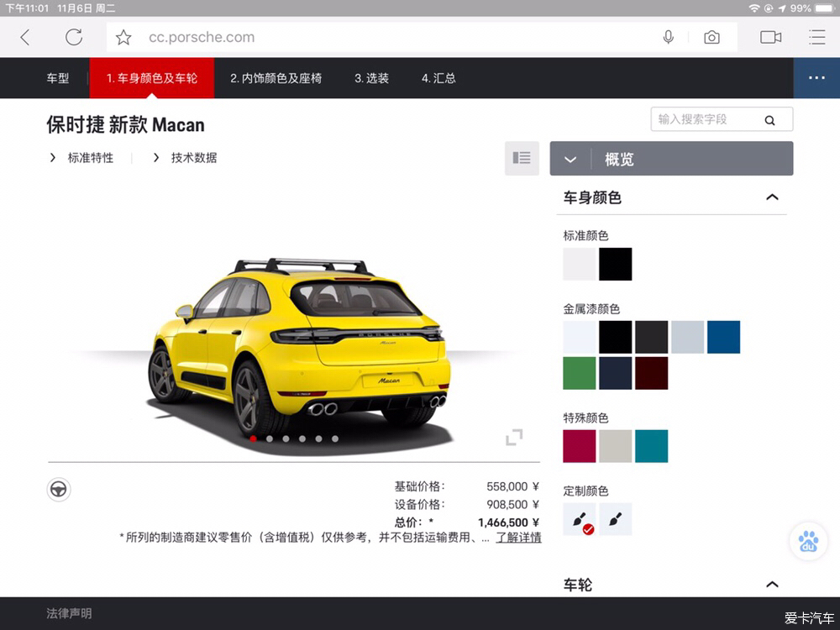Expand 标准特性 section
The image size is (840, 630).
click(81, 158)
